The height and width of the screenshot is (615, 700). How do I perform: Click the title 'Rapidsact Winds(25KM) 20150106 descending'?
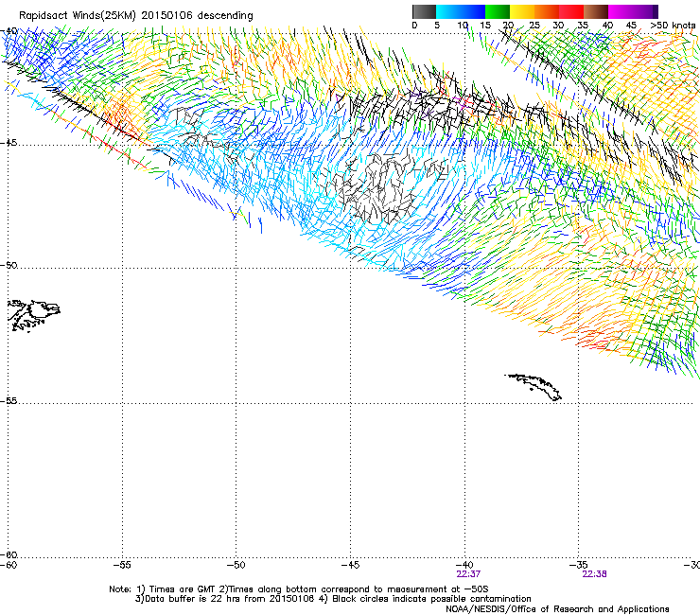pos(135,16)
